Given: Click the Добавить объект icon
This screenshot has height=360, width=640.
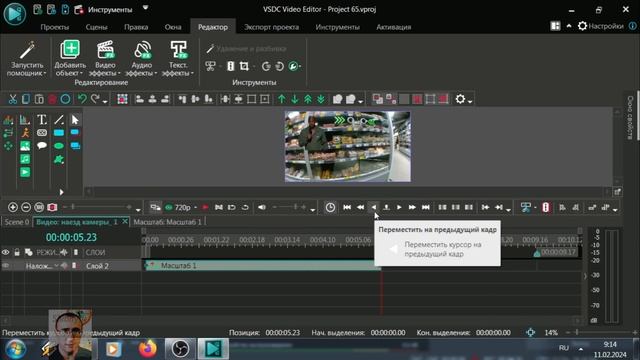Looking at the screenshot, I should point(70,50).
